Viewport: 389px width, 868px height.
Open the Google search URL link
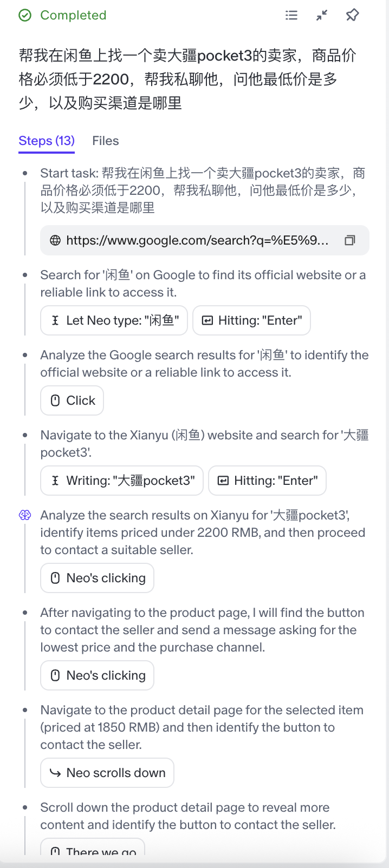tap(197, 240)
